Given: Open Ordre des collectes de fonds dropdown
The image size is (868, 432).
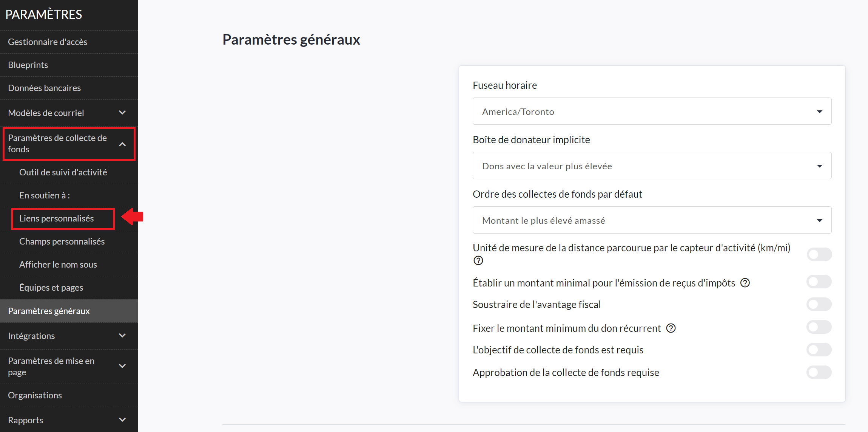Looking at the screenshot, I should [652, 220].
